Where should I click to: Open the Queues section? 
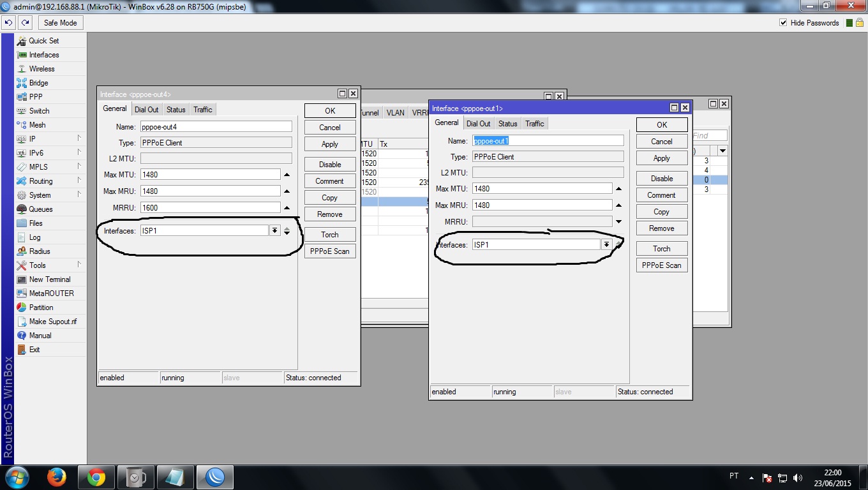pos(41,209)
